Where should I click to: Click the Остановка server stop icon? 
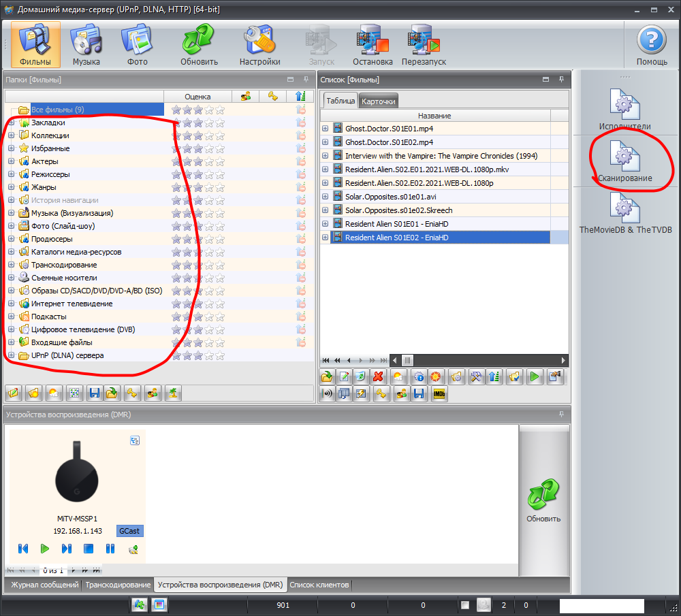pos(373,45)
